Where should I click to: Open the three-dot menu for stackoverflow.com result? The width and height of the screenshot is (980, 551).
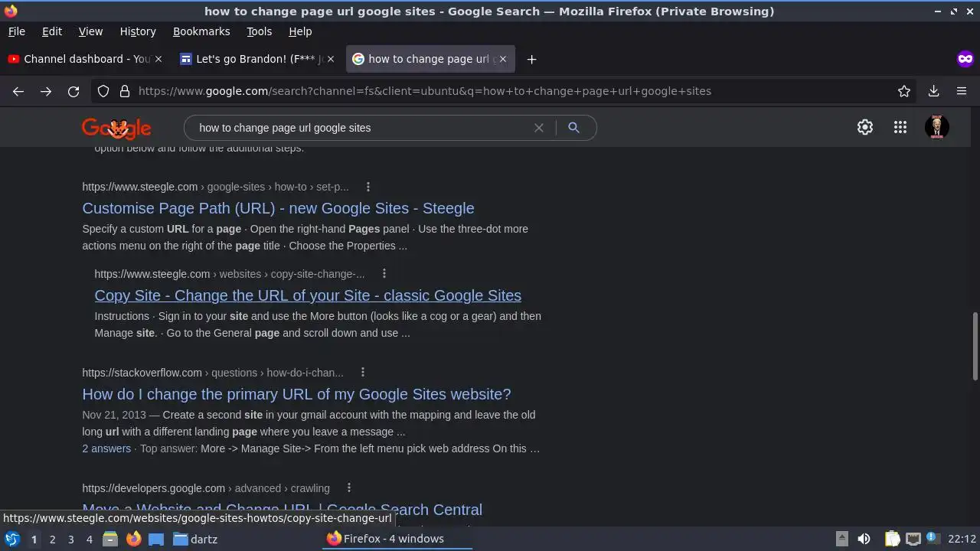point(363,373)
